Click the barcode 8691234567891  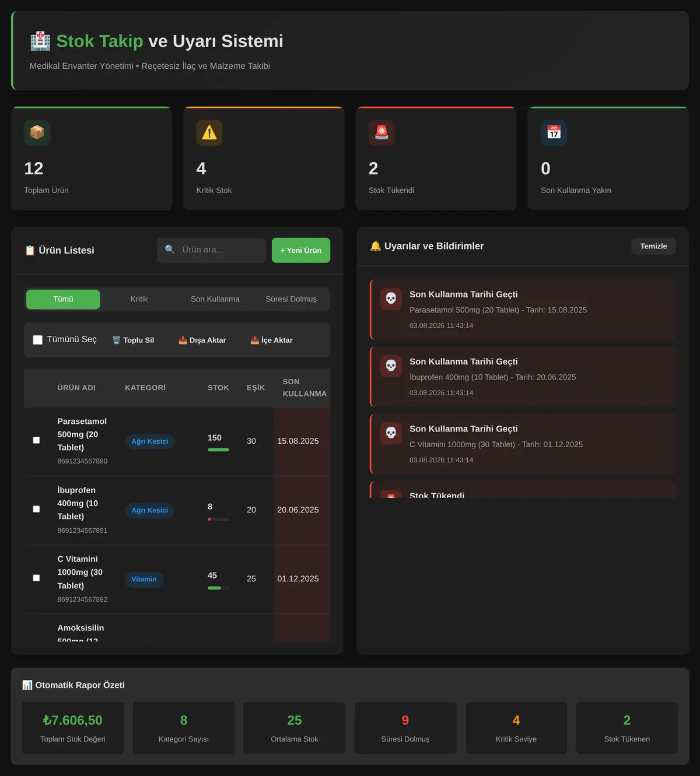82,531
